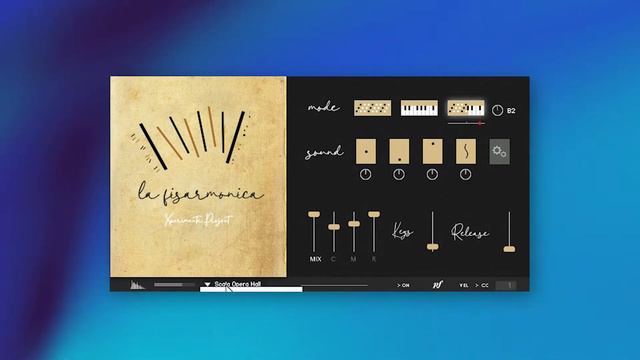Adjust the C microphone fader

click(x=334, y=227)
